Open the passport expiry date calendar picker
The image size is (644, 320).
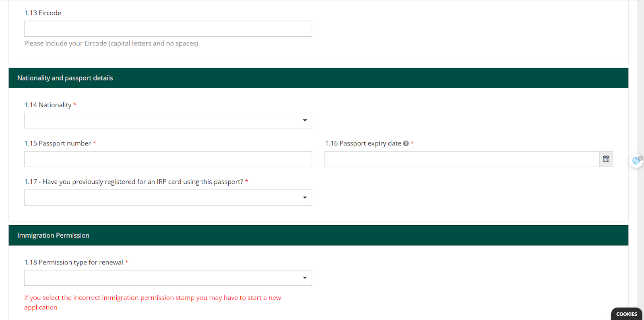coord(606,159)
